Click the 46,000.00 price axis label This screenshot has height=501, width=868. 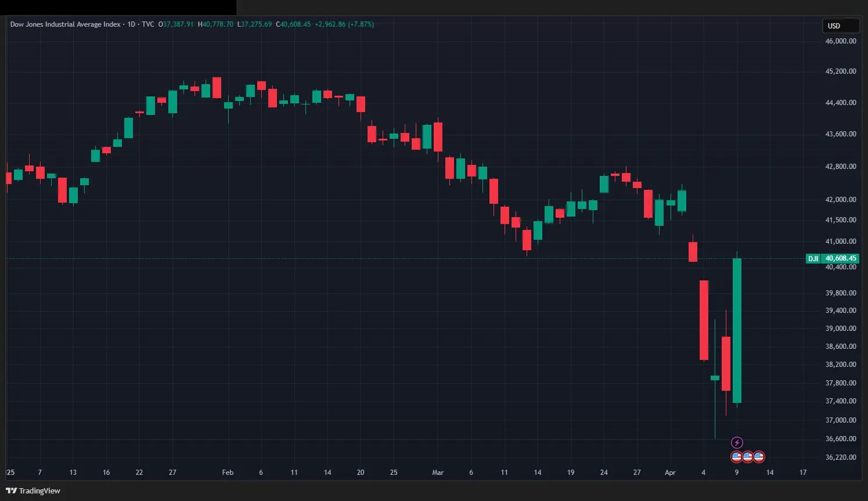pyautogui.click(x=841, y=41)
